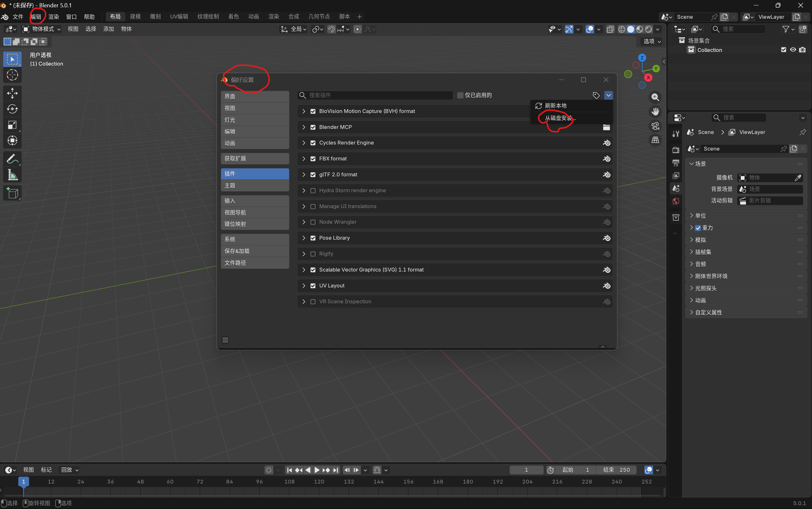Open the 主题 preferences section
The image size is (812, 509).
pyautogui.click(x=255, y=186)
